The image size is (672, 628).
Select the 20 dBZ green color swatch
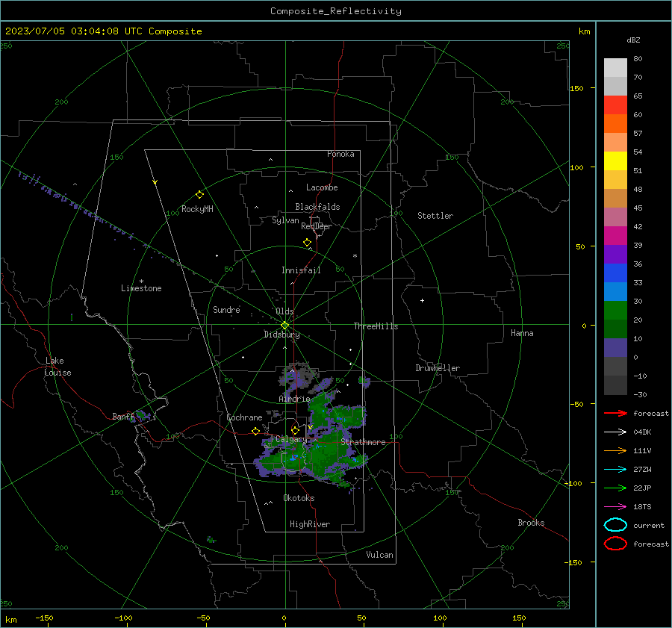point(615,311)
